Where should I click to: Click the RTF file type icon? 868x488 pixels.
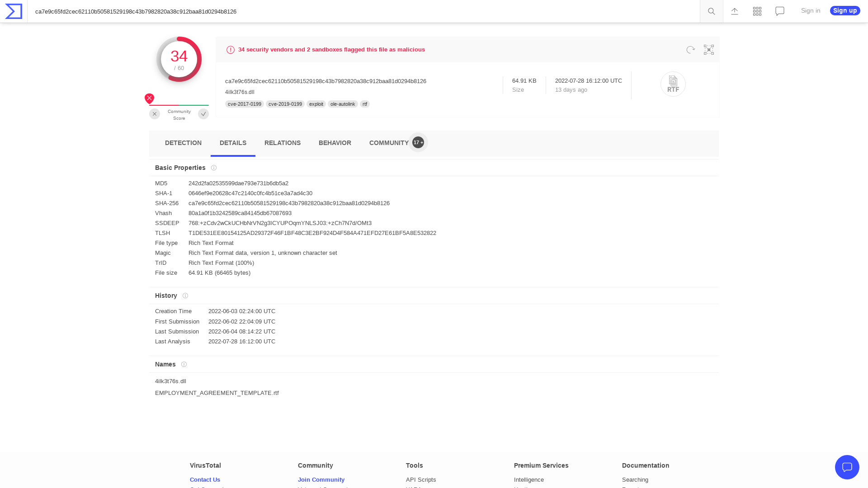(673, 84)
